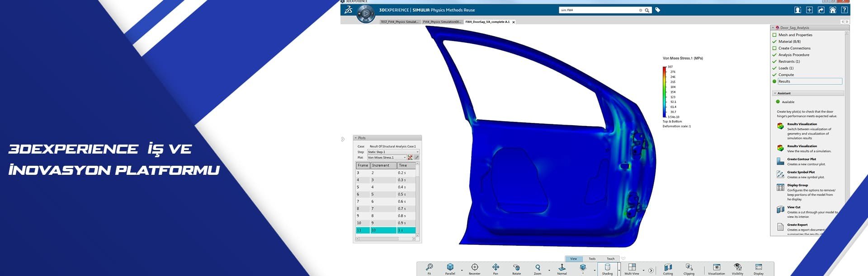Open the TEST_FW4_Physics Simulat... tab
This screenshot has height=276, width=868.
[x=399, y=22]
